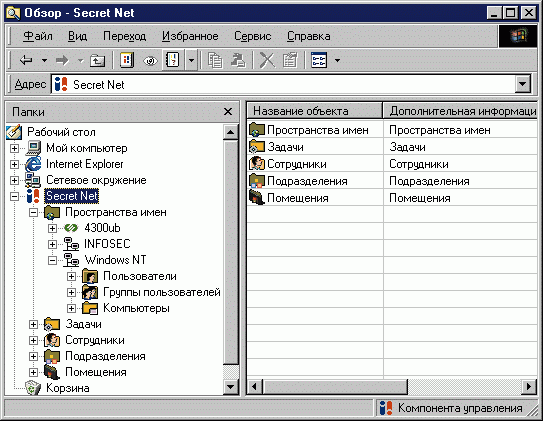
Task: Click the Up one level folder icon
Action: tap(97, 61)
